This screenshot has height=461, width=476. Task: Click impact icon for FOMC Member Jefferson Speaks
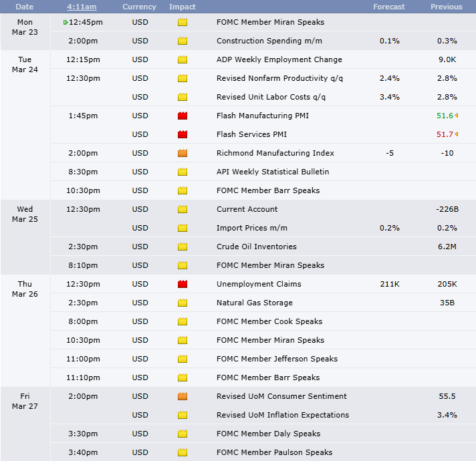click(x=183, y=359)
